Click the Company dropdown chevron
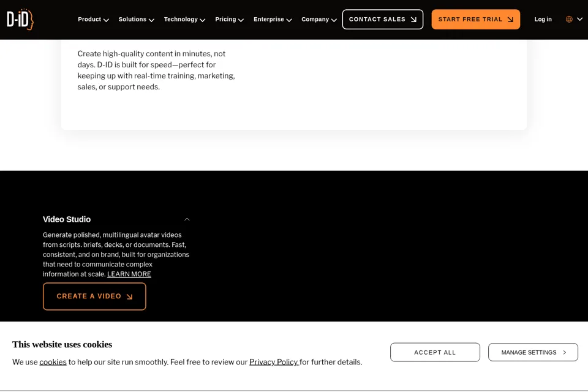This screenshot has width=588, height=392. (334, 20)
